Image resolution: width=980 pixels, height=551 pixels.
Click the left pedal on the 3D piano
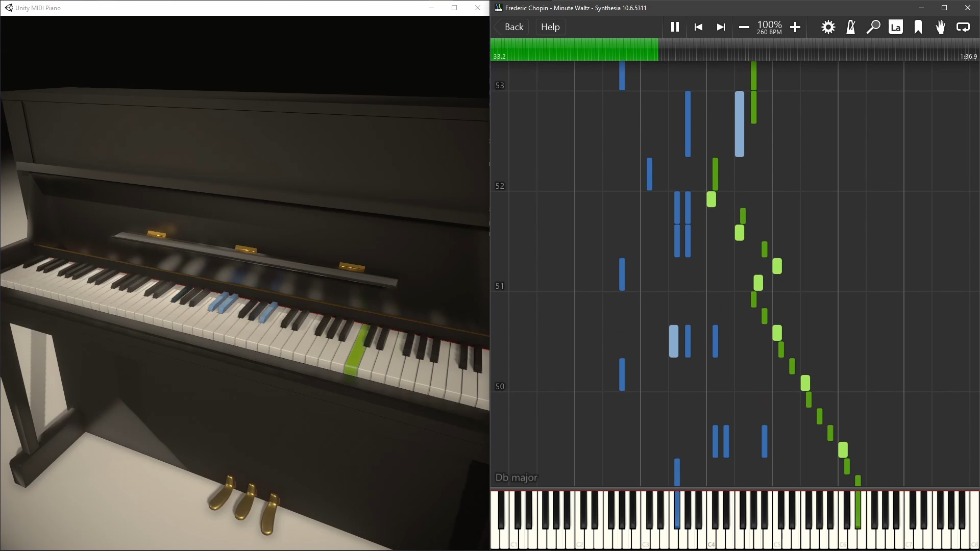tap(222, 492)
